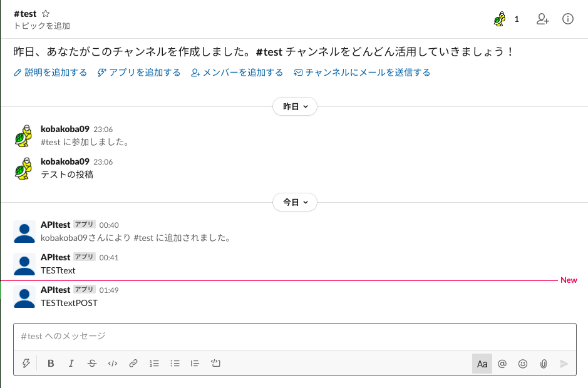
Task: Hide formatting toolbar with the Aa button
Action: pos(482,363)
